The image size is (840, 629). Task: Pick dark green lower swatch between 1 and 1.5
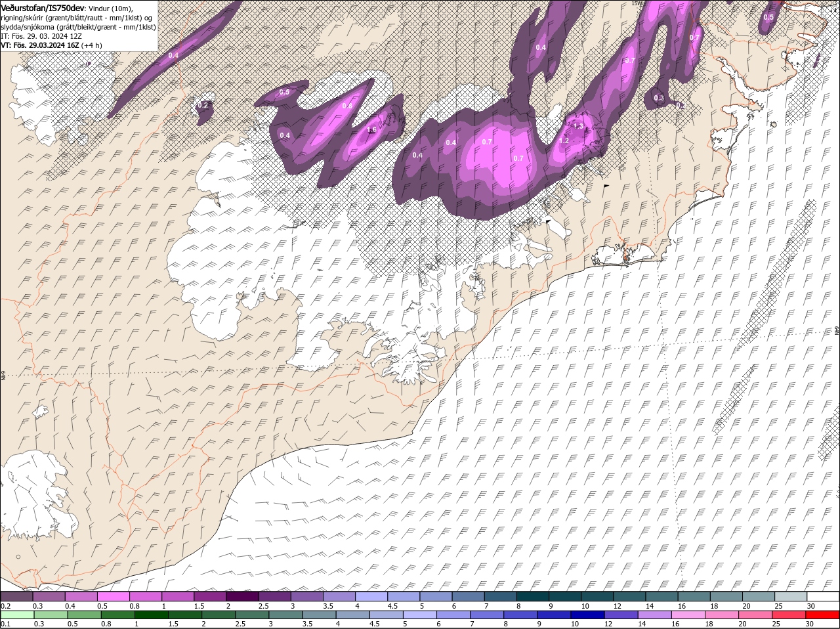(x=152, y=615)
